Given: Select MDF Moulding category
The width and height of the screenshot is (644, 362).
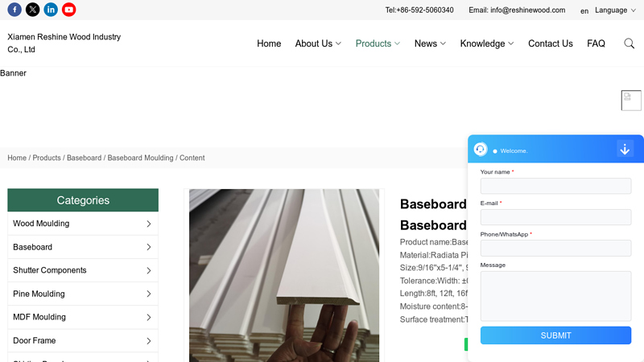Looking at the screenshot, I should pyautogui.click(x=39, y=317).
